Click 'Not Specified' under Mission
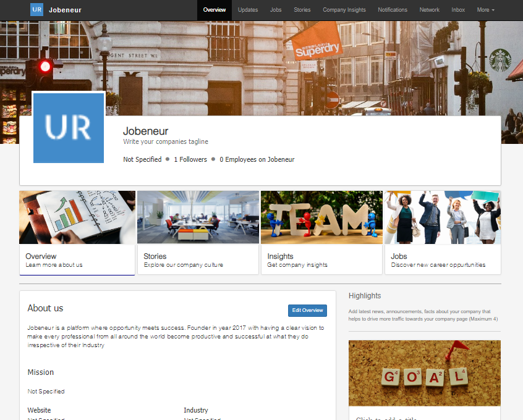The height and width of the screenshot is (420, 523). [46, 392]
